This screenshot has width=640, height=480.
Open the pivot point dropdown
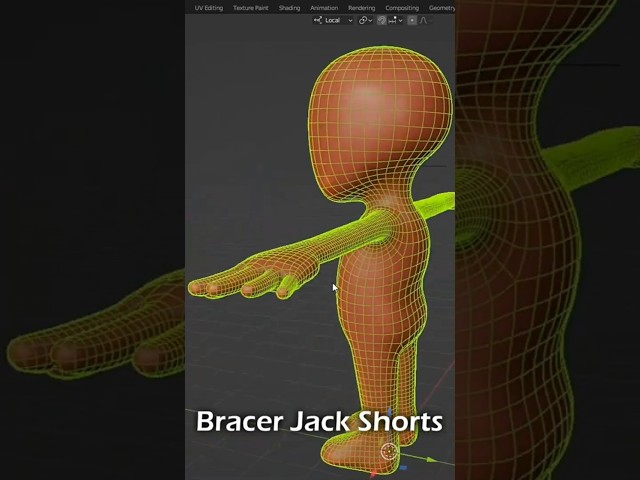tap(365, 20)
